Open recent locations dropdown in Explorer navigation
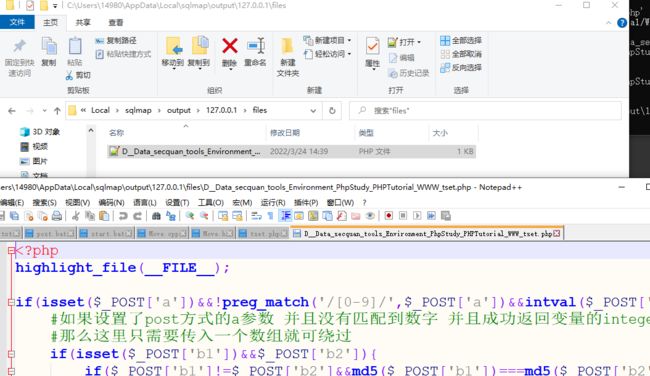Viewport: 650px width, 376px height. coord(44,111)
